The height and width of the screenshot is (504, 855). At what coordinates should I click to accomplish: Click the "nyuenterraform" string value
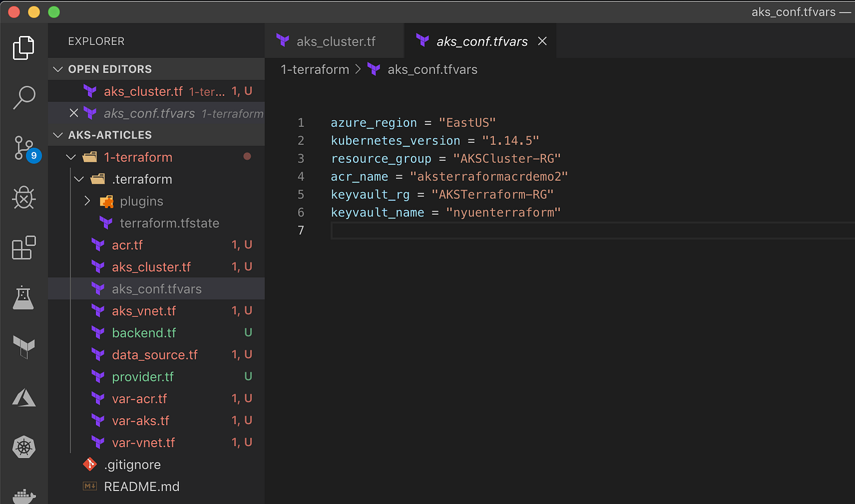tap(503, 212)
